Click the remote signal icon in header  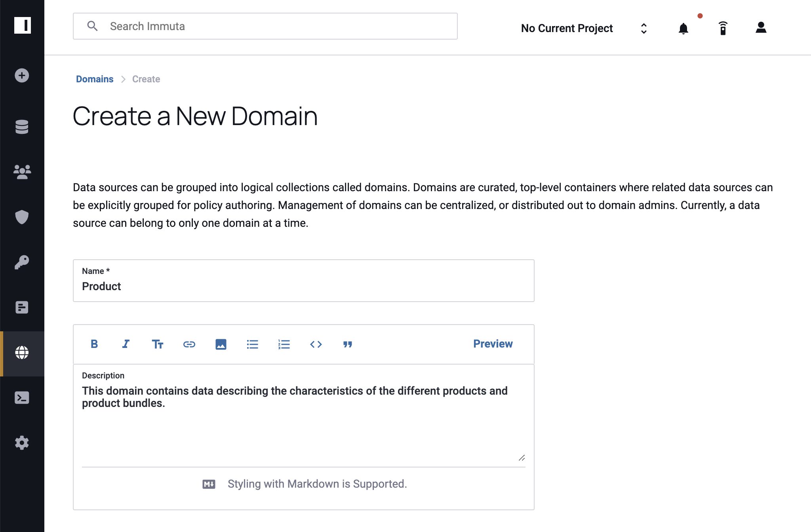[723, 28]
